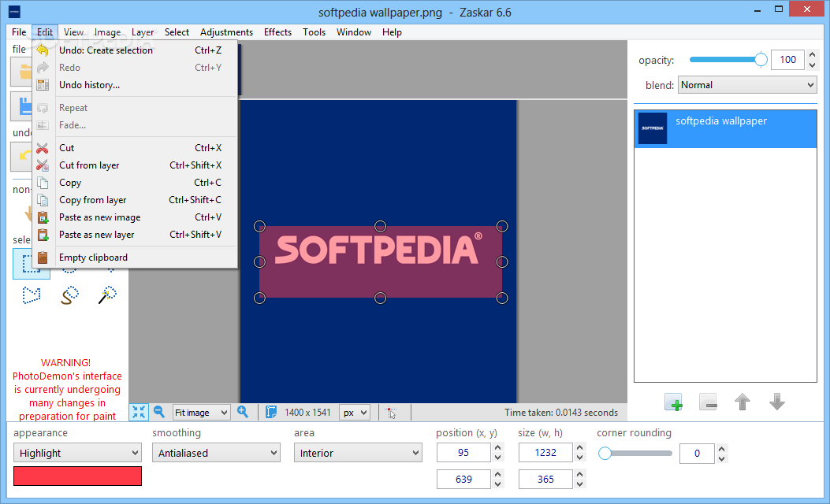Zoom in with the magnifier plus icon

[x=243, y=411]
